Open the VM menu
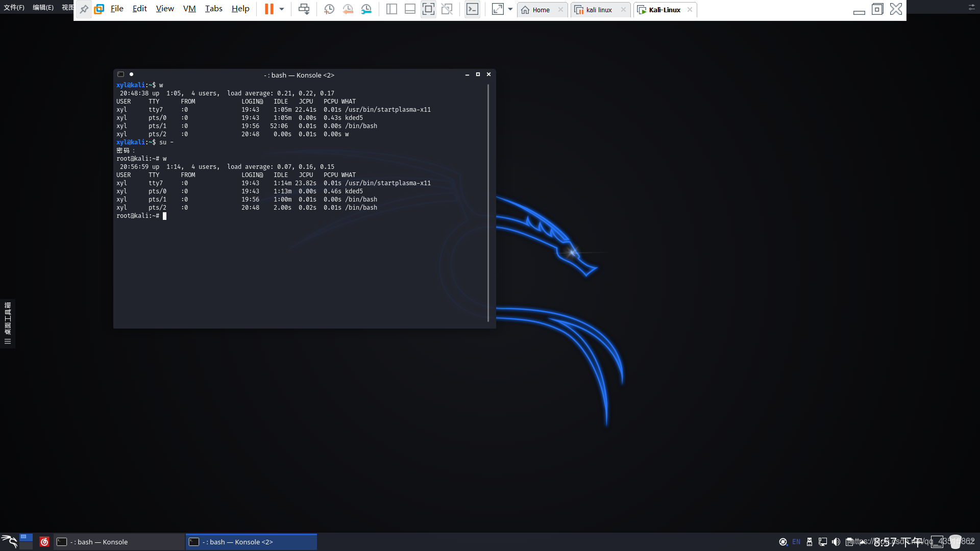The height and width of the screenshot is (551, 980). (x=189, y=9)
